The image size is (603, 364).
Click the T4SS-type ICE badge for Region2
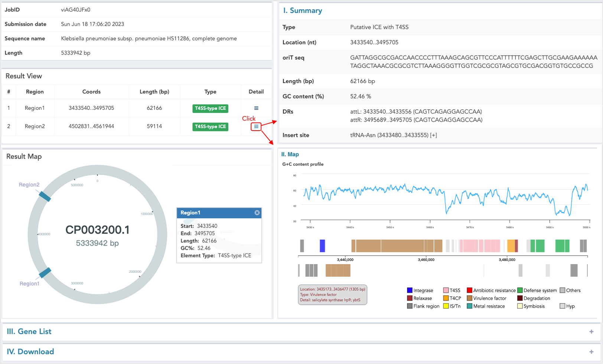pos(210,127)
